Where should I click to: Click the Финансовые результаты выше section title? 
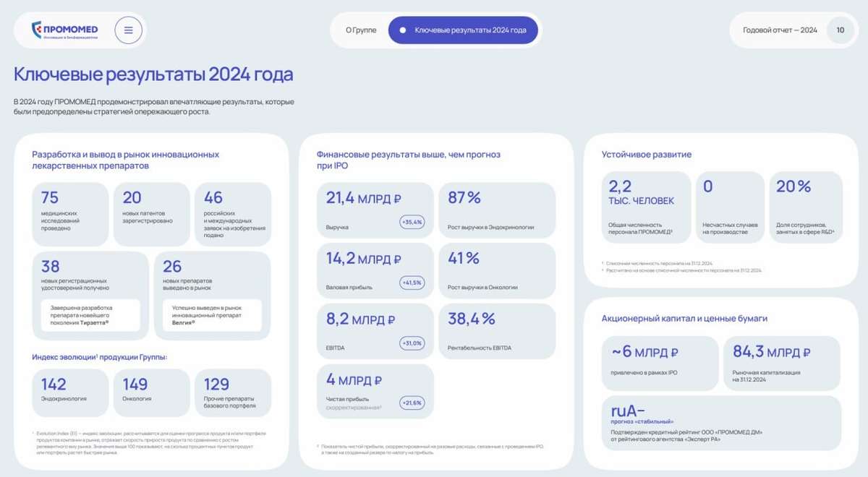(408, 160)
